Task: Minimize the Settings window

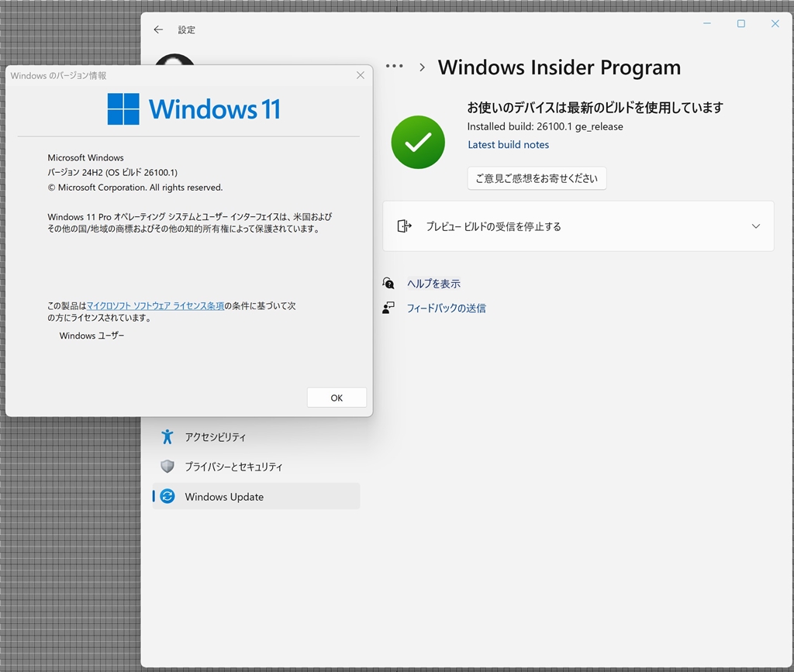Action: [707, 23]
